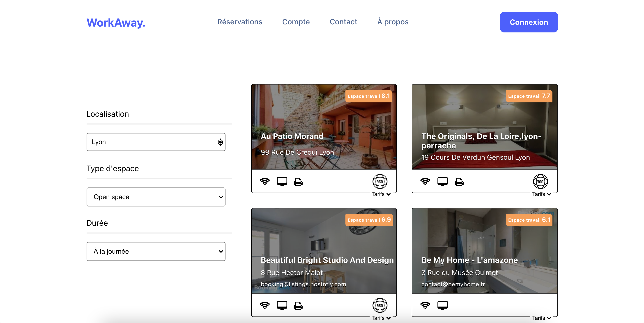This screenshot has width=644, height=323.
Task: Click monitor icon on Au Patio Morand card
Action: pyautogui.click(x=282, y=182)
